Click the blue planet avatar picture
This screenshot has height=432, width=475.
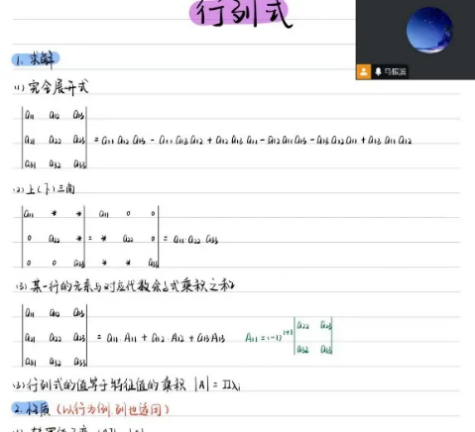coord(429,30)
